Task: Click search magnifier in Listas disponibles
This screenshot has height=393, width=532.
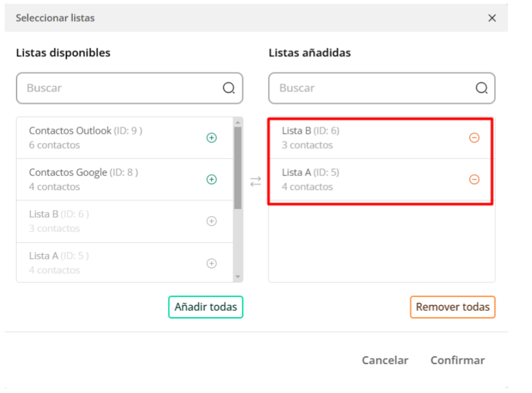Action: click(229, 88)
